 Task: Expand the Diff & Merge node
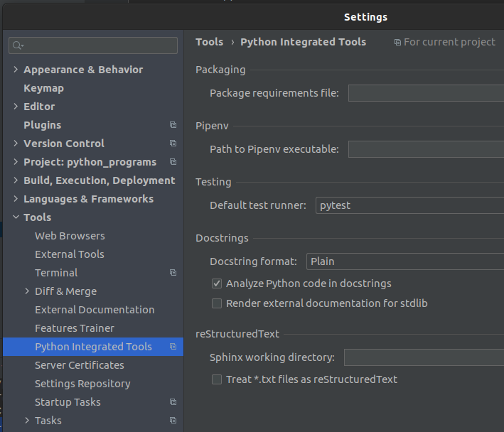pyautogui.click(x=27, y=291)
